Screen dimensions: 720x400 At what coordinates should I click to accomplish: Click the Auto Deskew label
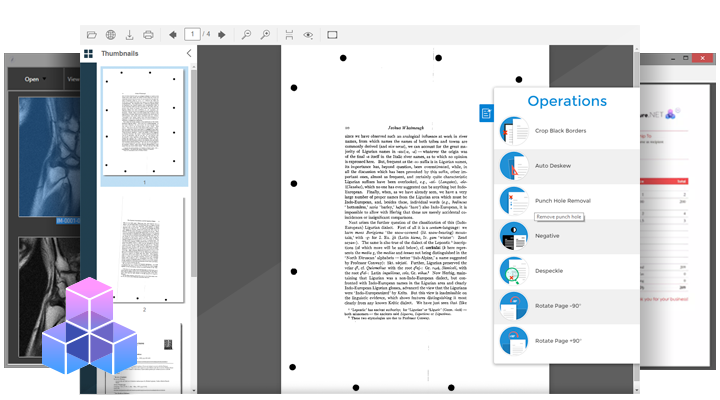tap(553, 166)
